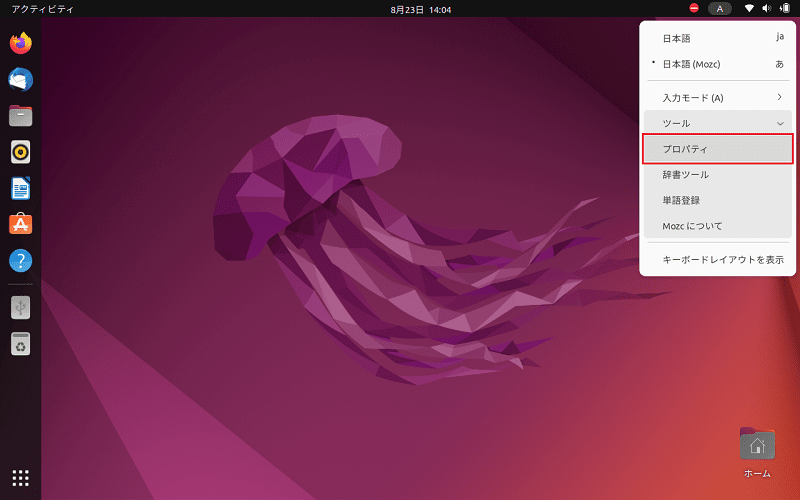Viewport: 800px width, 500px height.
Task: Click the 'あ' indicator in the Mozc row
Action: point(780,64)
